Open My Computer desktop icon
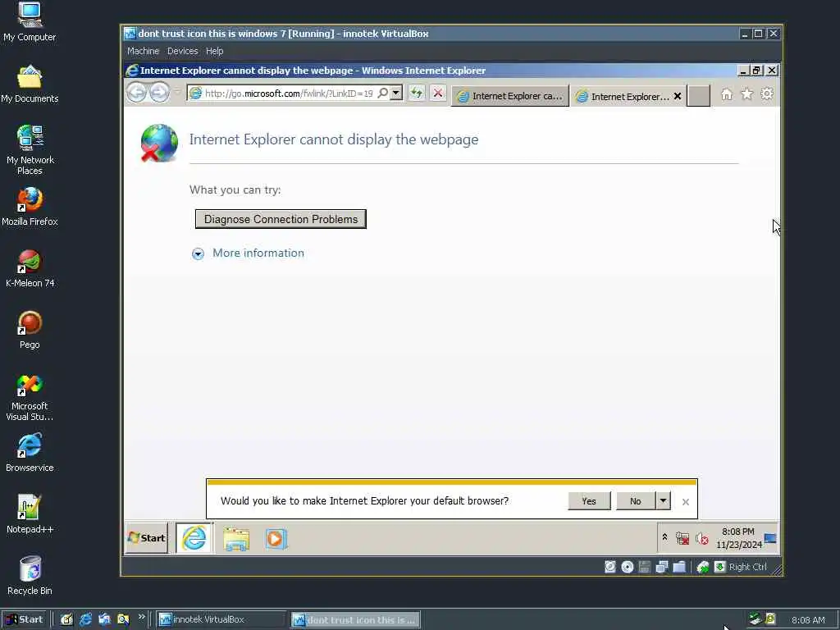The height and width of the screenshot is (630, 840). [30, 22]
